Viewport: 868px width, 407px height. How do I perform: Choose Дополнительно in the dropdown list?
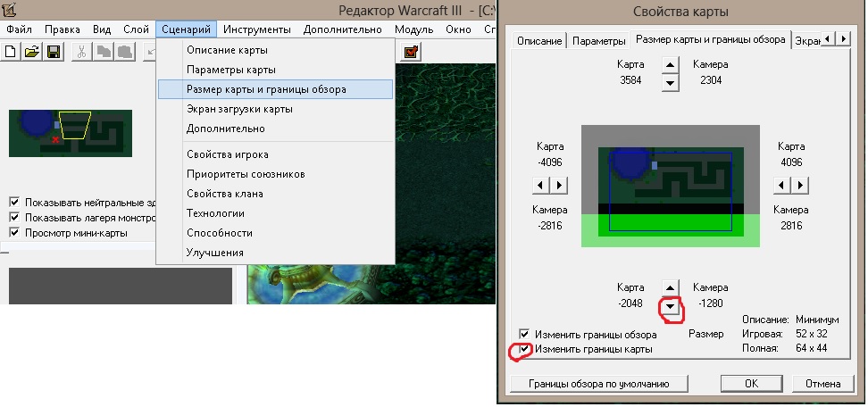click(x=275, y=129)
